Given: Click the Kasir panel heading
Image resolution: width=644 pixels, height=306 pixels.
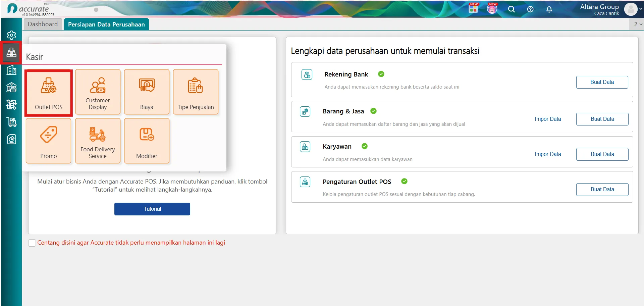Looking at the screenshot, I should click(35, 57).
